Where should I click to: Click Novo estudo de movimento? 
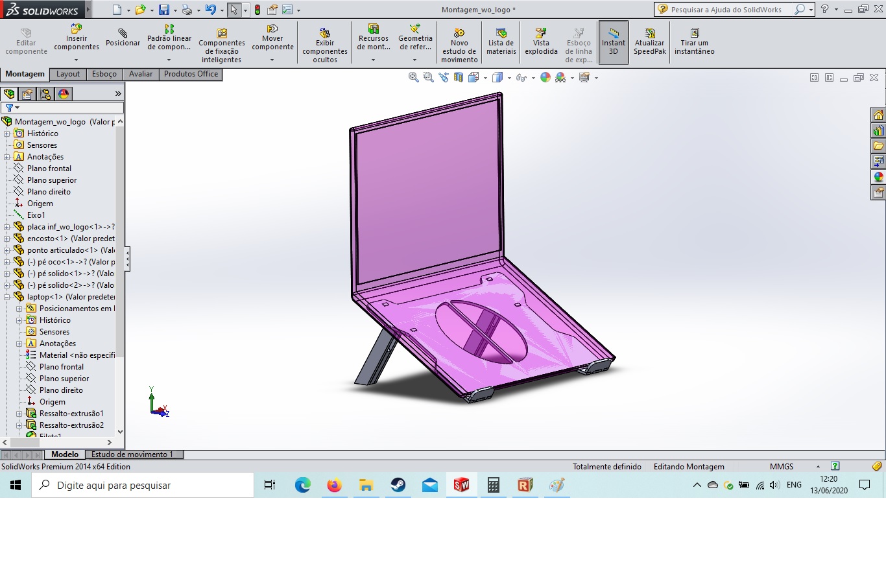[x=459, y=45]
